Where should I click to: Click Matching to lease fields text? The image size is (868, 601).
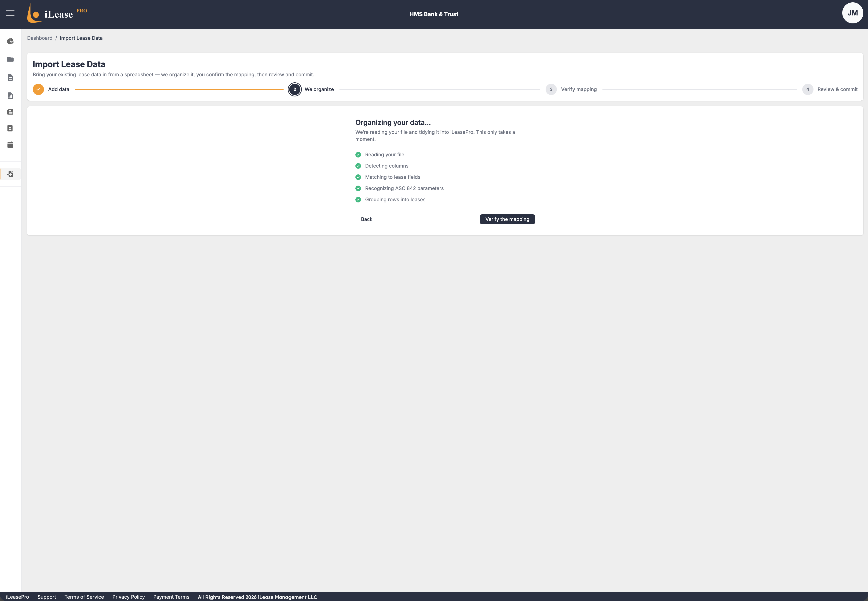(x=393, y=177)
